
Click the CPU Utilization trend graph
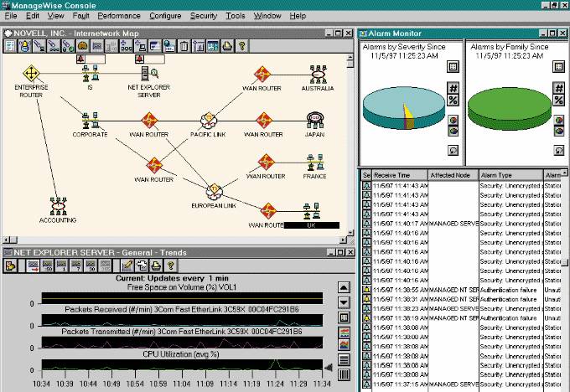pos(182,364)
